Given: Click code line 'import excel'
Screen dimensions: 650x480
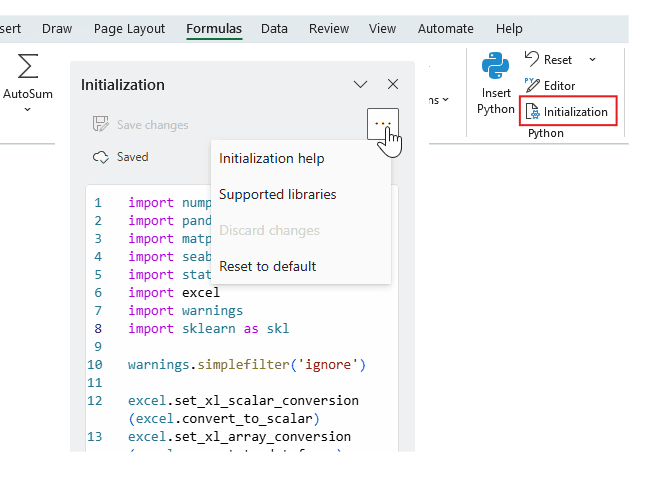Looking at the screenshot, I should (174, 293).
